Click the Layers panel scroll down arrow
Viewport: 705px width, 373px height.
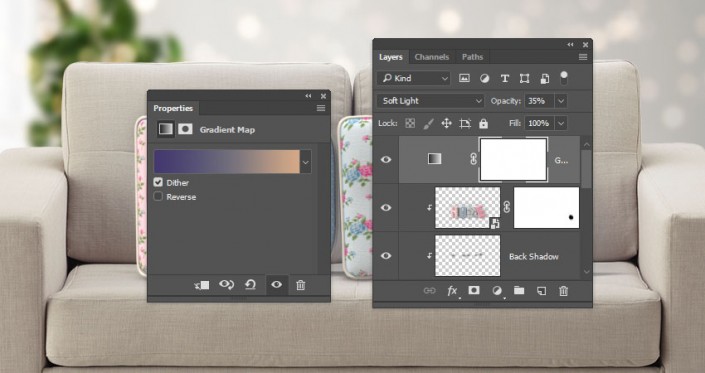(x=586, y=272)
